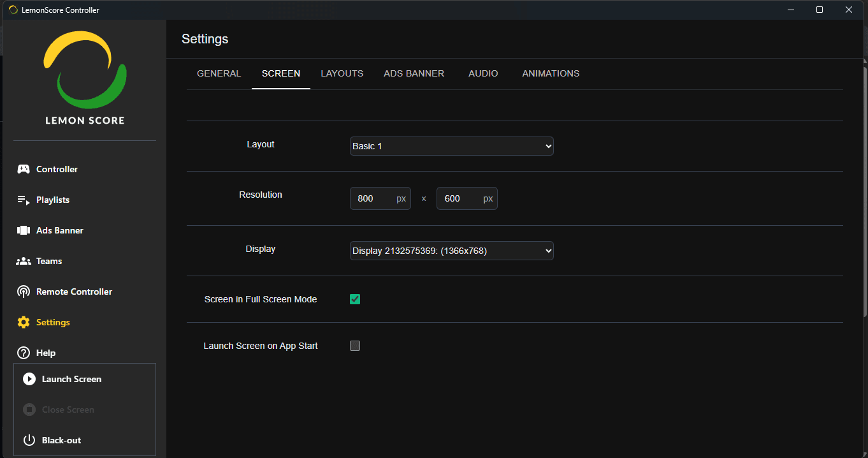Click the Remote Controller antenna icon

[24, 292]
